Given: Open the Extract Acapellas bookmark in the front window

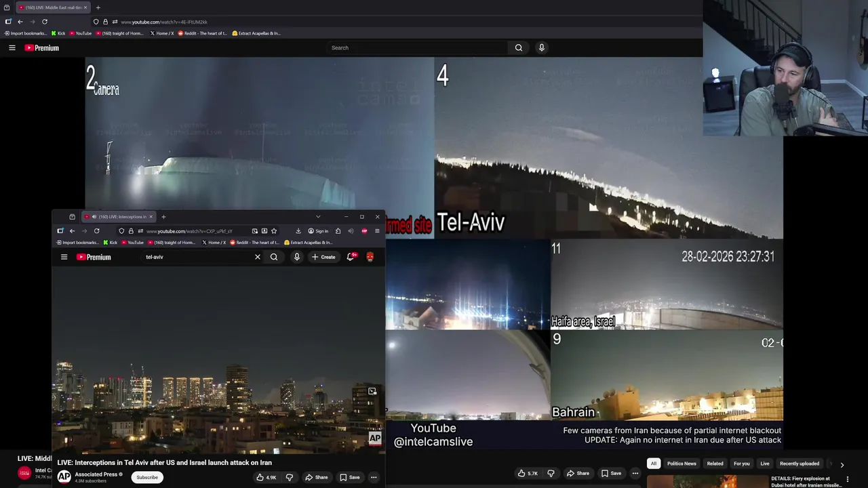Looking at the screenshot, I should click(x=309, y=243).
